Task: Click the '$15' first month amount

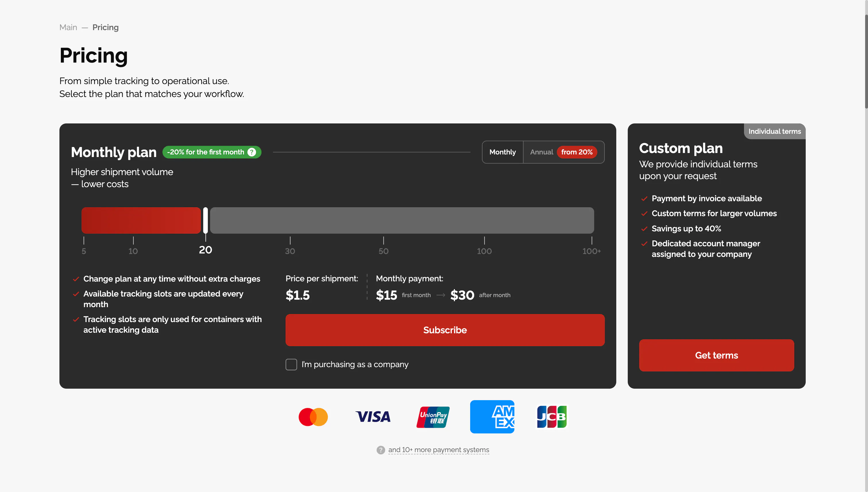Action: pyautogui.click(x=387, y=295)
